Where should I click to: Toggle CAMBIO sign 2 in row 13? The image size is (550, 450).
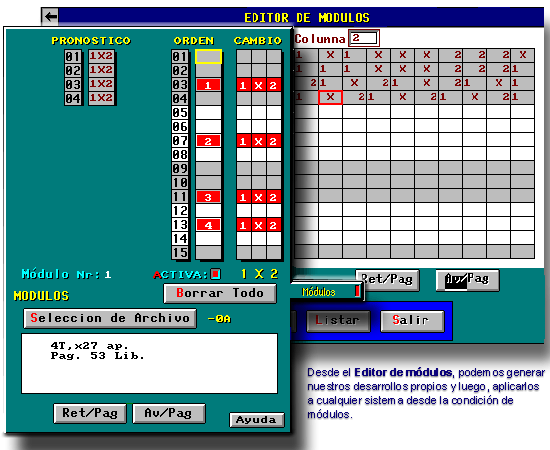pyautogui.click(x=274, y=225)
